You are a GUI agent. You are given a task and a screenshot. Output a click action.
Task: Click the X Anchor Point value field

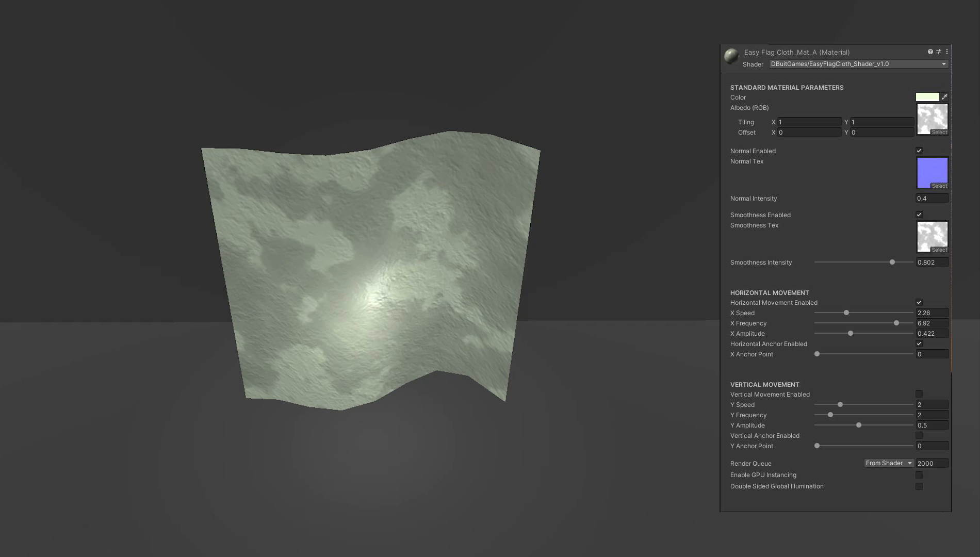[x=932, y=354]
